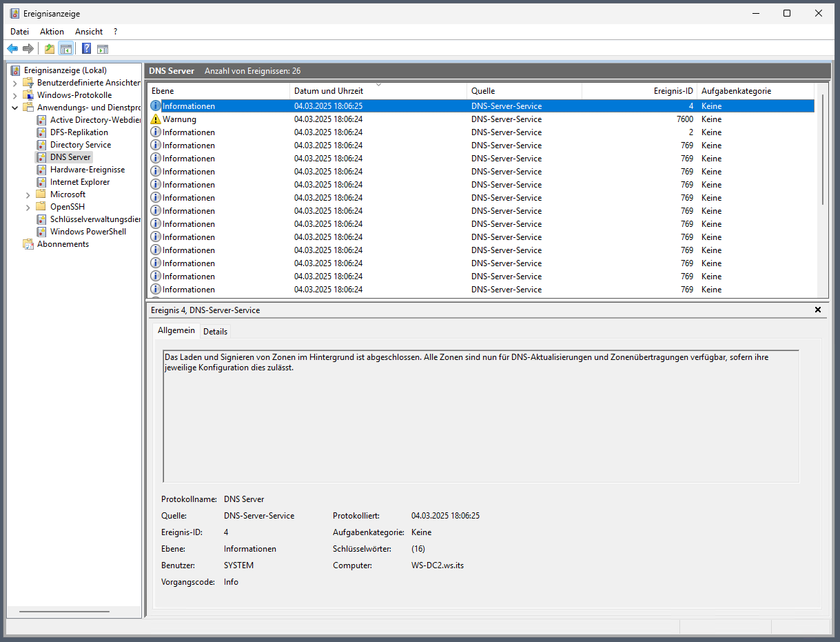Sort by the Ereignis-ID column header
The width and height of the screenshot is (840, 642).
pyautogui.click(x=639, y=91)
